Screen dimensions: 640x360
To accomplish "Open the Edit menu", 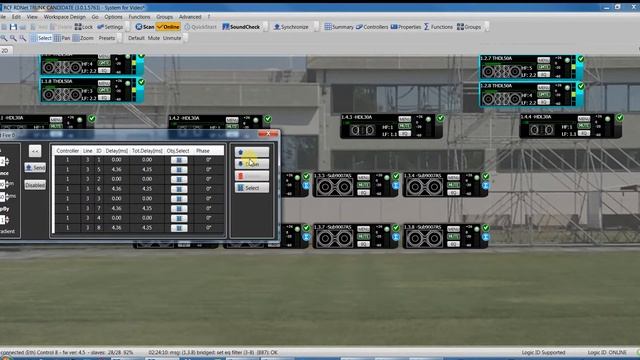I will [16, 17].
